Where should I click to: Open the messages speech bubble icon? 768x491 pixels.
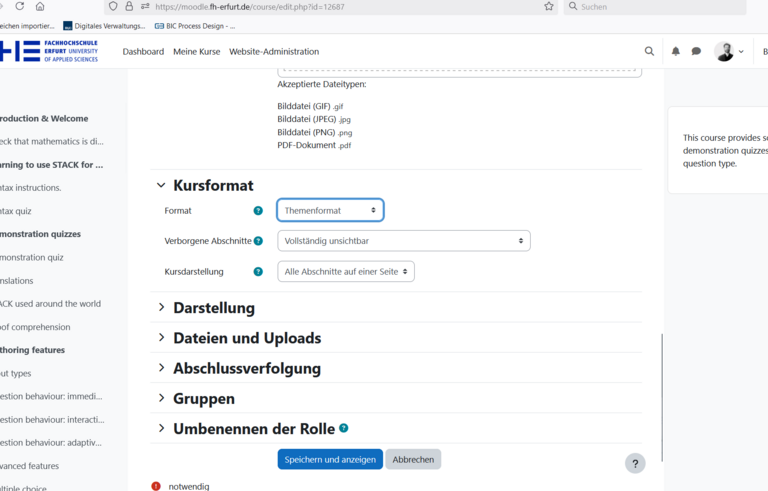(x=696, y=51)
